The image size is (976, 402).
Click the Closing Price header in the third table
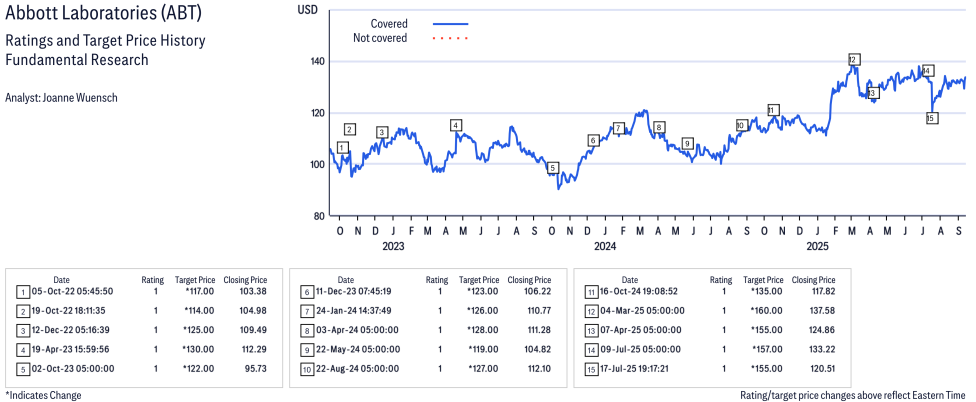tap(814, 280)
